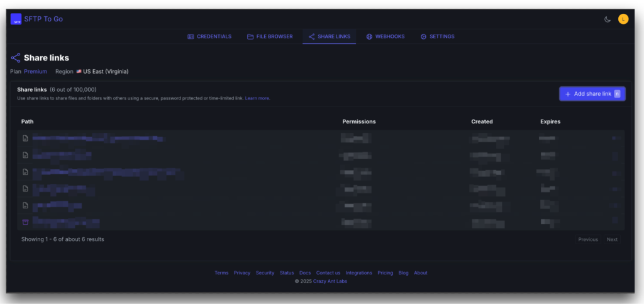Image resolution: width=644 pixels, height=304 pixels.
Task: Follow the Learn more link
Action: 257,98
